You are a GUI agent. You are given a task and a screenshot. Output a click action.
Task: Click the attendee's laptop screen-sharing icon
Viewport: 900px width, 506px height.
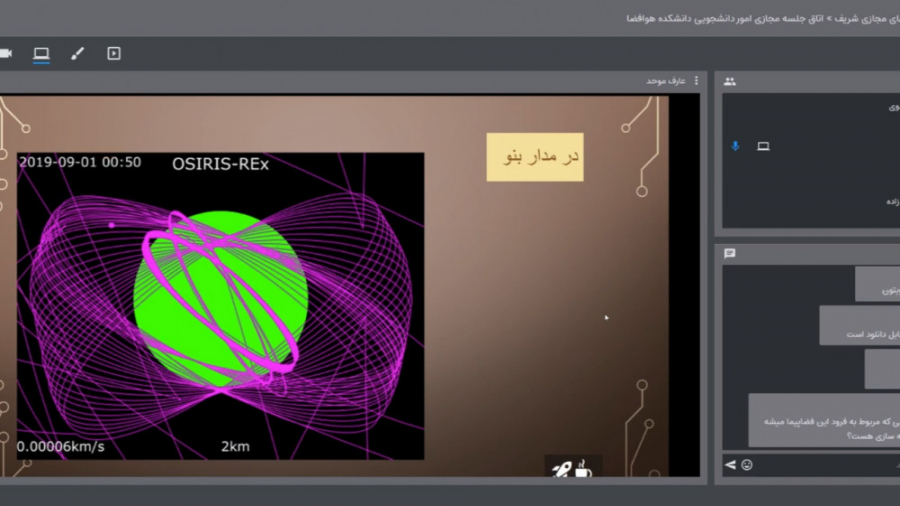click(x=763, y=146)
